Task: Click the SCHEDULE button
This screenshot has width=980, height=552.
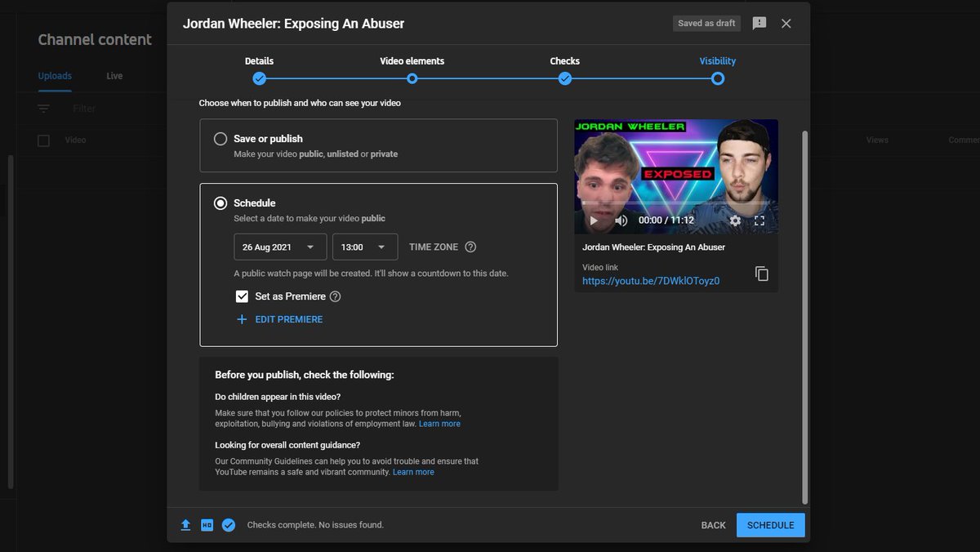Action: pos(771,525)
